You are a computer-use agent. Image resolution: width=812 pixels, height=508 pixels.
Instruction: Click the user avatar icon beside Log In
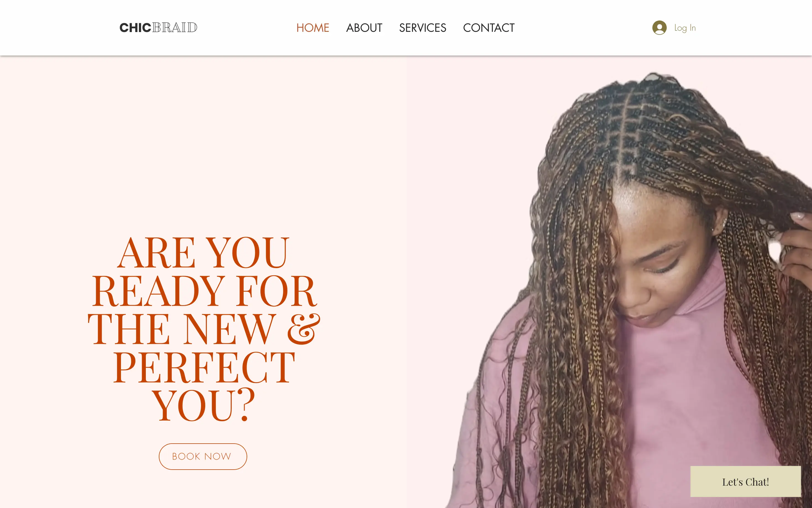(659, 28)
